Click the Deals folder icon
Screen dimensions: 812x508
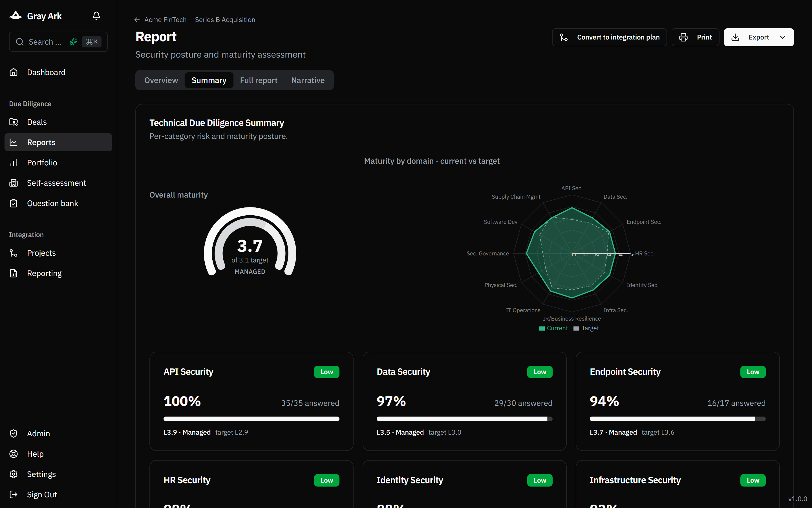[x=14, y=122]
